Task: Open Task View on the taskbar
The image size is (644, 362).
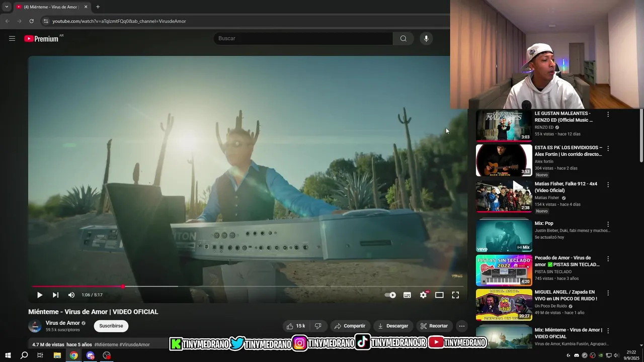Action: coord(40,355)
